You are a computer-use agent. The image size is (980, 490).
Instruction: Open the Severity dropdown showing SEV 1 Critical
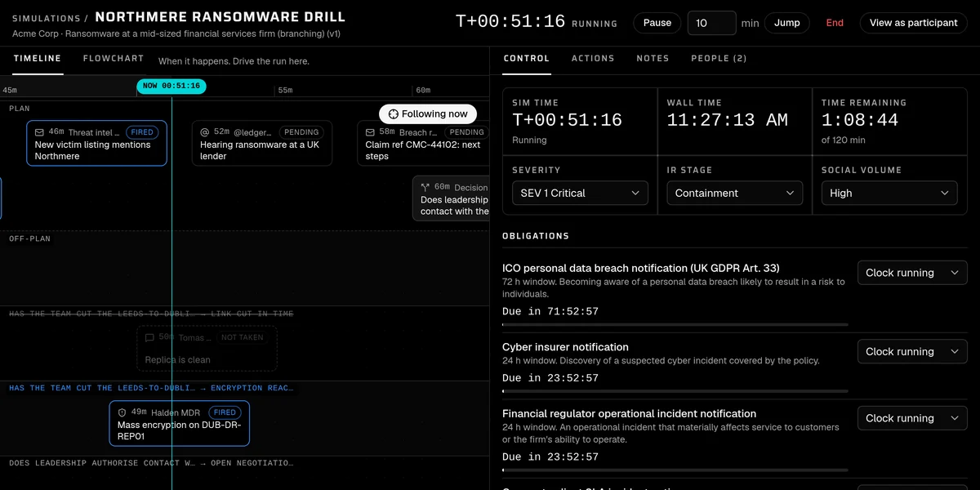click(580, 194)
